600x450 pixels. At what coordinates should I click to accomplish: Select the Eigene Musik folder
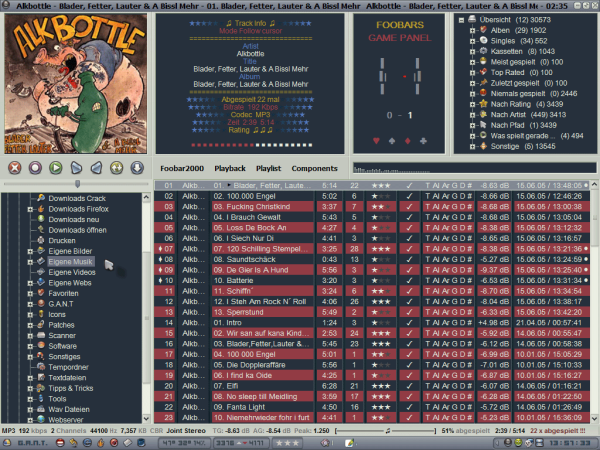tap(70, 262)
